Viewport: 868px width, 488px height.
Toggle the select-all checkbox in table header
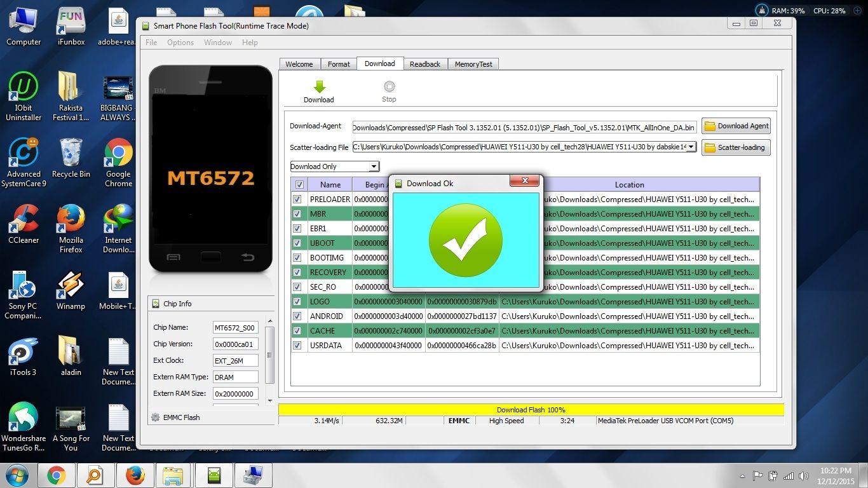pyautogui.click(x=299, y=185)
